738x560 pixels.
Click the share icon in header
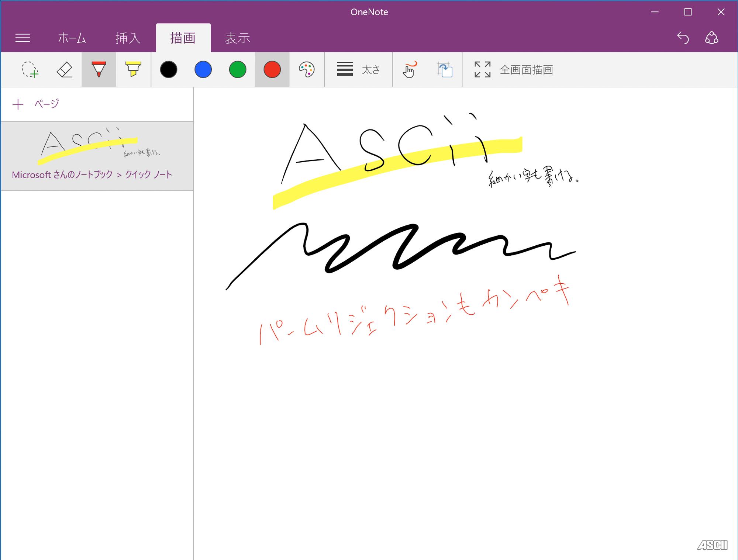point(711,38)
